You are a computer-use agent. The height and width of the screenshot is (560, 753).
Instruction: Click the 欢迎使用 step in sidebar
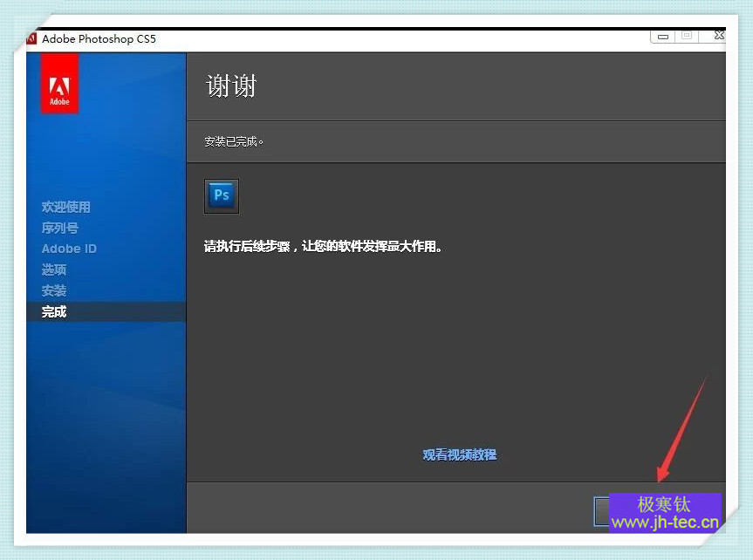(65, 207)
